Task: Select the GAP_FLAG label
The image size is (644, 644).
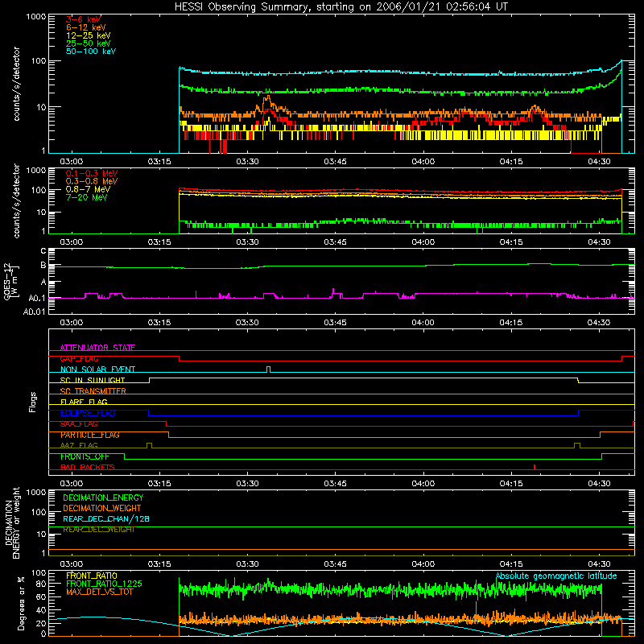Action: click(79, 358)
